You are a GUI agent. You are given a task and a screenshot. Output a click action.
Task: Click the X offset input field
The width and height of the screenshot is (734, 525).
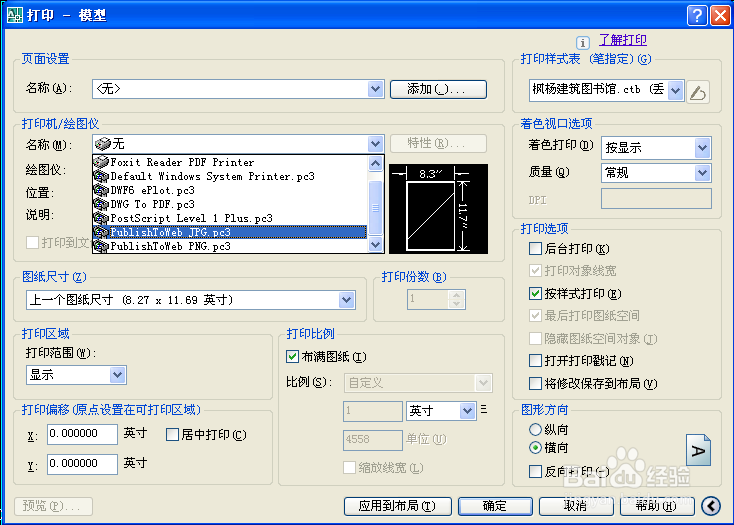(x=82, y=434)
